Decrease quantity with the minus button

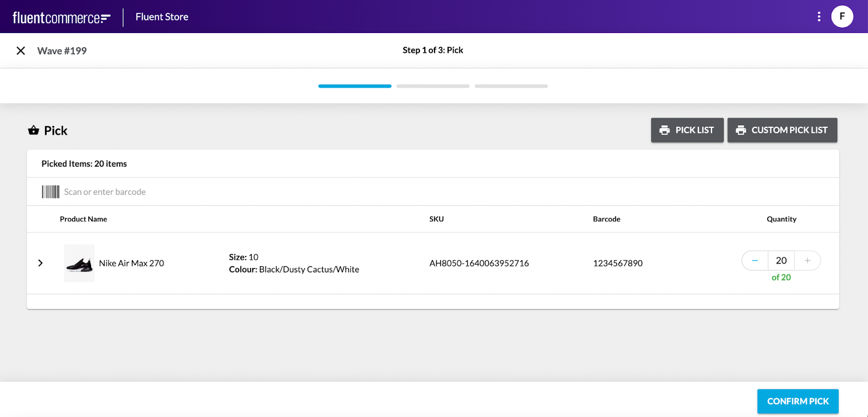(755, 261)
